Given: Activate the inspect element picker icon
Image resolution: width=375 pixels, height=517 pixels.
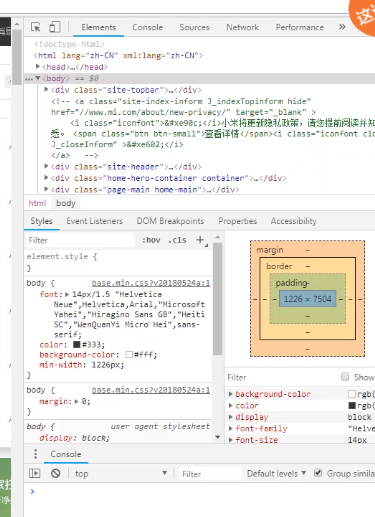Looking at the screenshot, I should (x=36, y=27).
